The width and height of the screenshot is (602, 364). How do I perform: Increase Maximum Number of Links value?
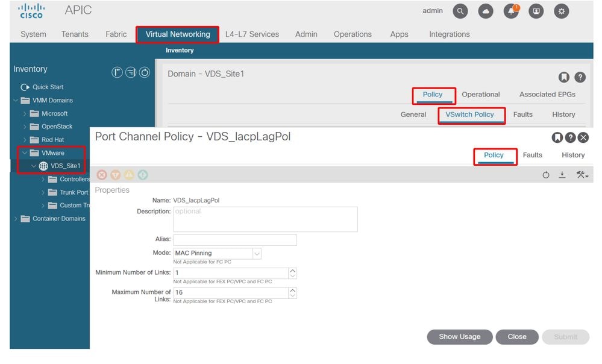292,290
